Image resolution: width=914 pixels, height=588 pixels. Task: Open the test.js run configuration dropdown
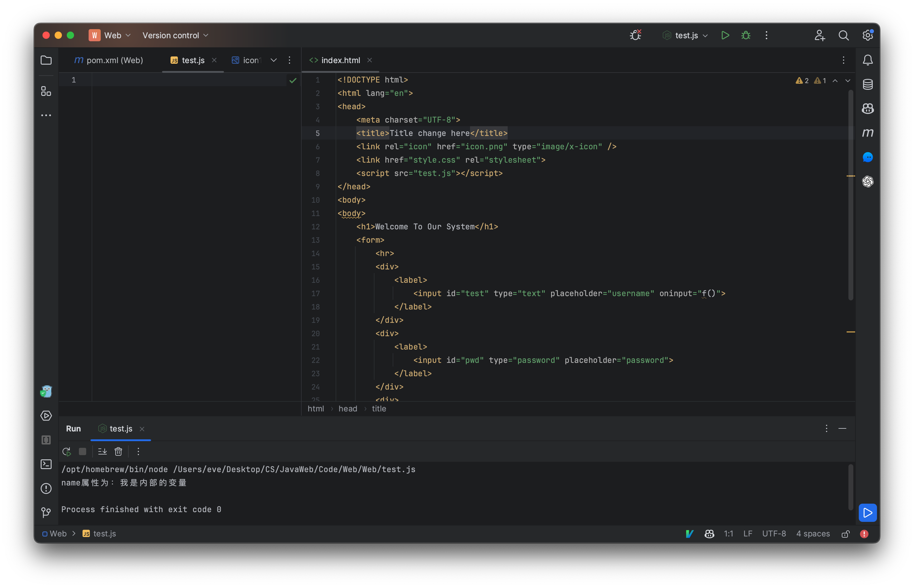686,35
